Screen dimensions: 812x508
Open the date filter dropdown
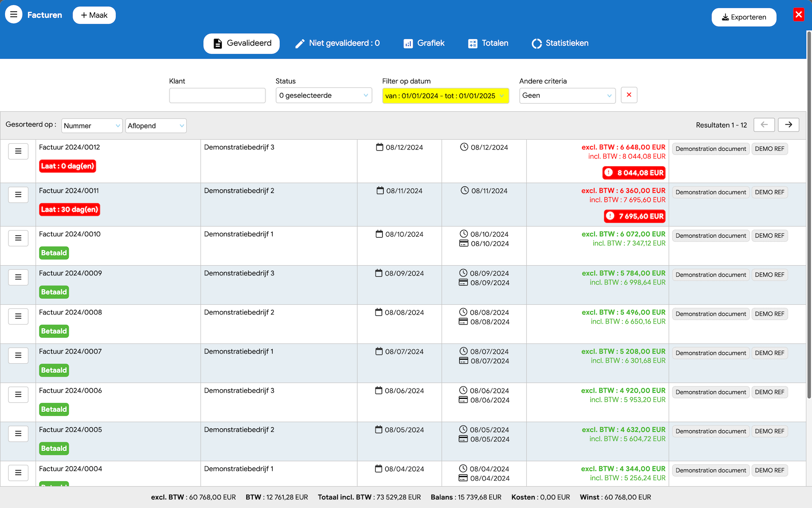pos(446,96)
